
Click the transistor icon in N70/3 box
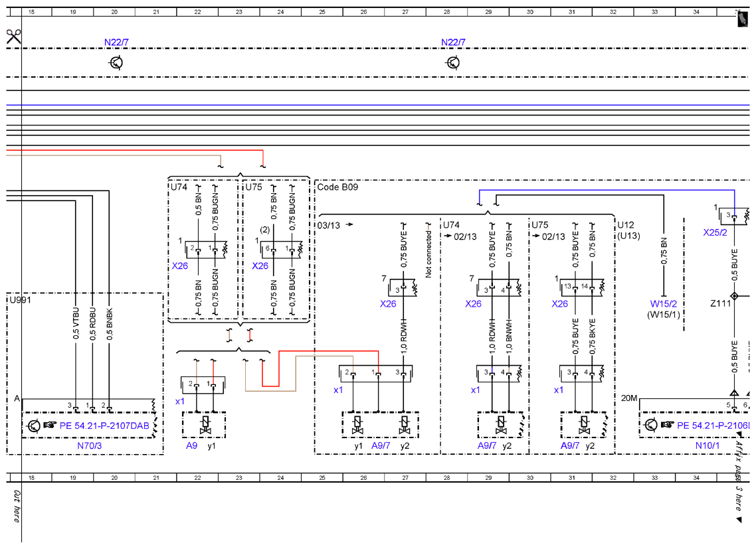[x=34, y=426]
